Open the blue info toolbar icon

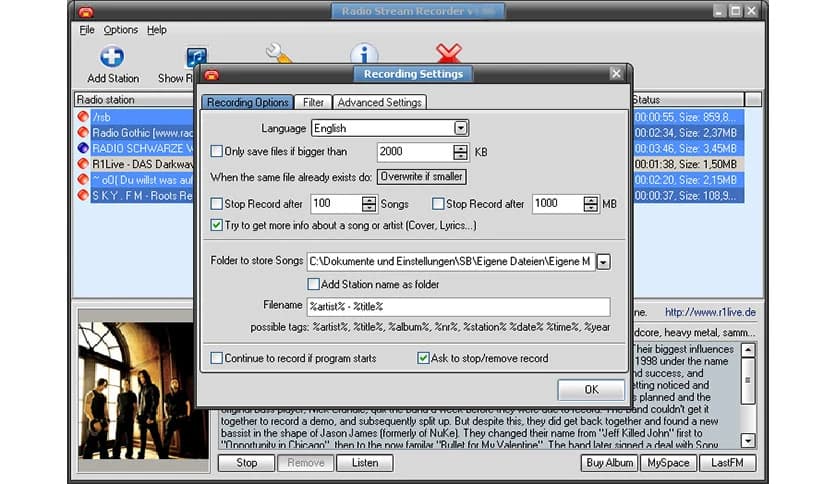coord(364,54)
